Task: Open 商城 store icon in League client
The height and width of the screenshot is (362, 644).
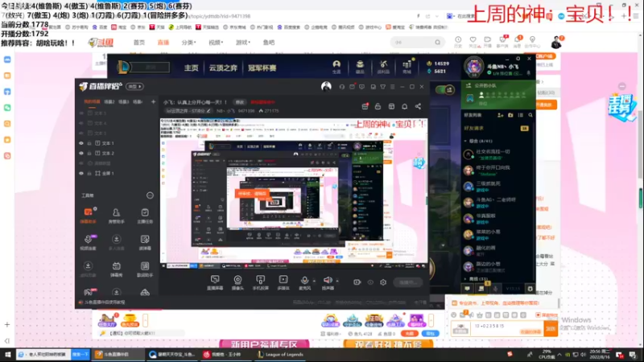Action: tap(407, 67)
